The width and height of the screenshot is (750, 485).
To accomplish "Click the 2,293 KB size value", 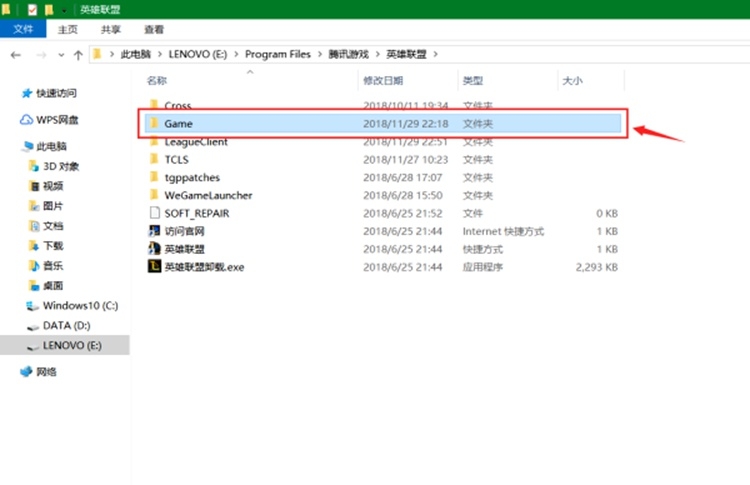I will point(596,267).
